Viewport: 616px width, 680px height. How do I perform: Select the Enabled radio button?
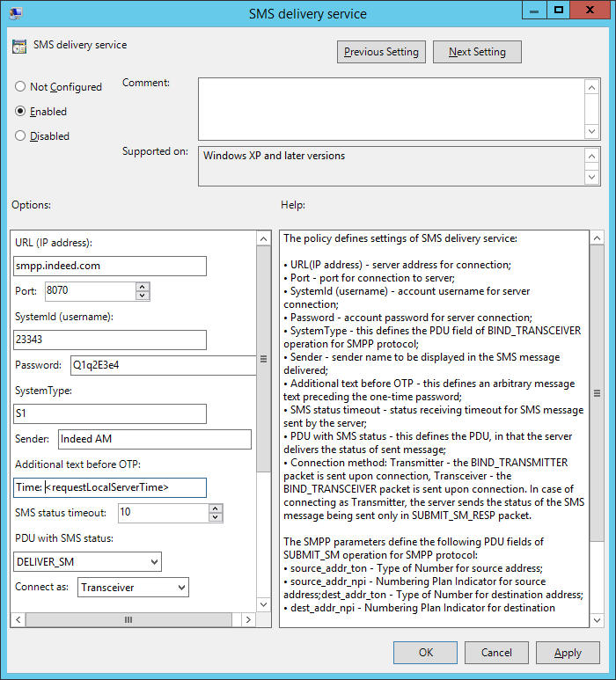(20, 112)
